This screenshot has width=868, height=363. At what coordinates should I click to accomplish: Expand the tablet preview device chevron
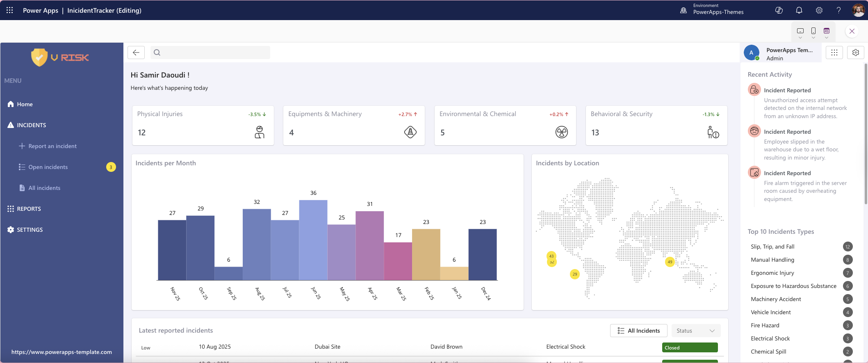point(800,38)
